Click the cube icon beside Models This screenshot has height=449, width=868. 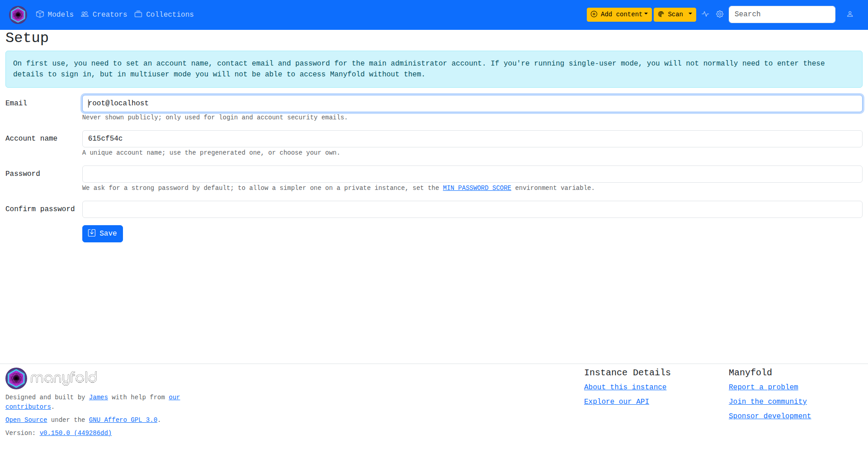[x=40, y=14]
